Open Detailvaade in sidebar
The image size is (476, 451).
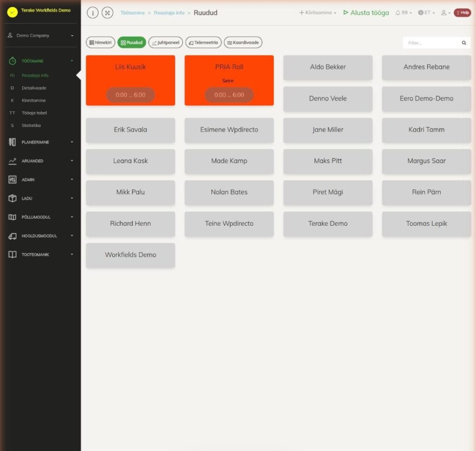tap(34, 88)
